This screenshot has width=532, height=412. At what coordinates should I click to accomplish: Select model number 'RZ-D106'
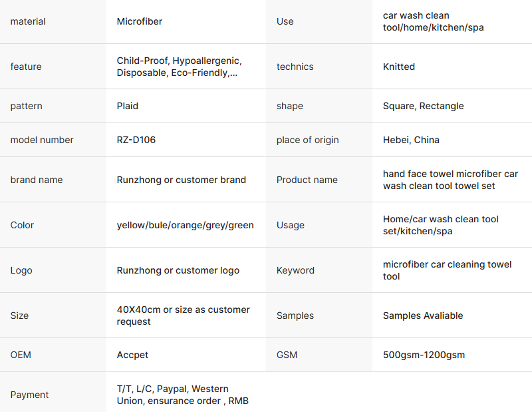(136, 140)
